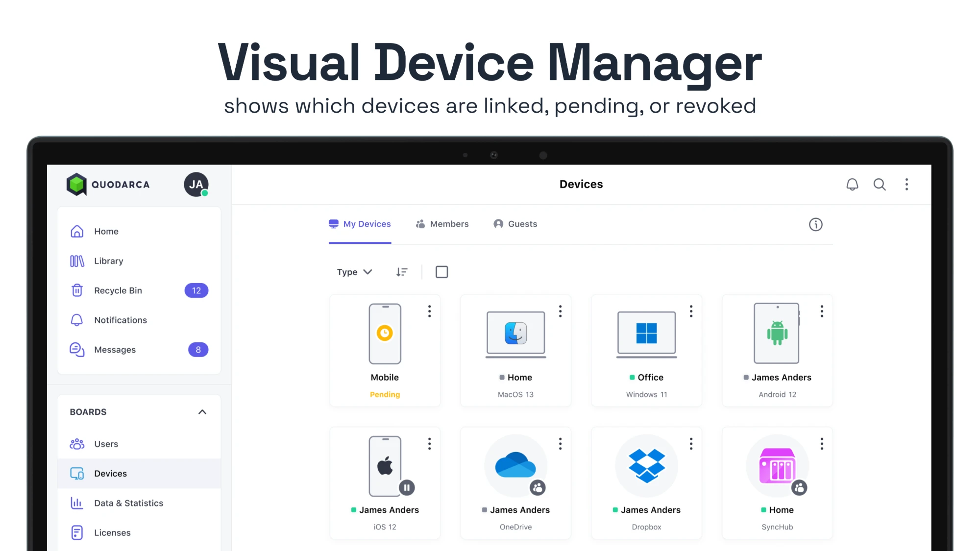Click the Recycle Bin 12 badge

(196, 290)
